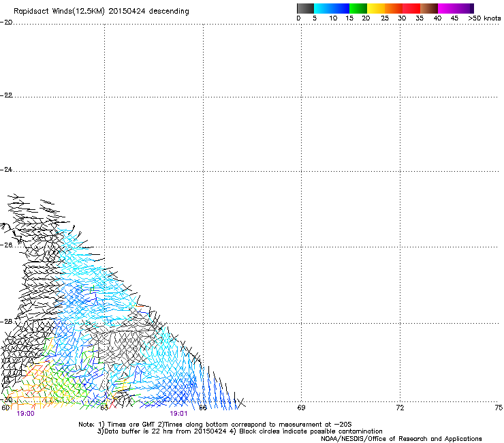Click the legend tick label '40'
The width and height of the screenshot is (504, 443).
437,18
